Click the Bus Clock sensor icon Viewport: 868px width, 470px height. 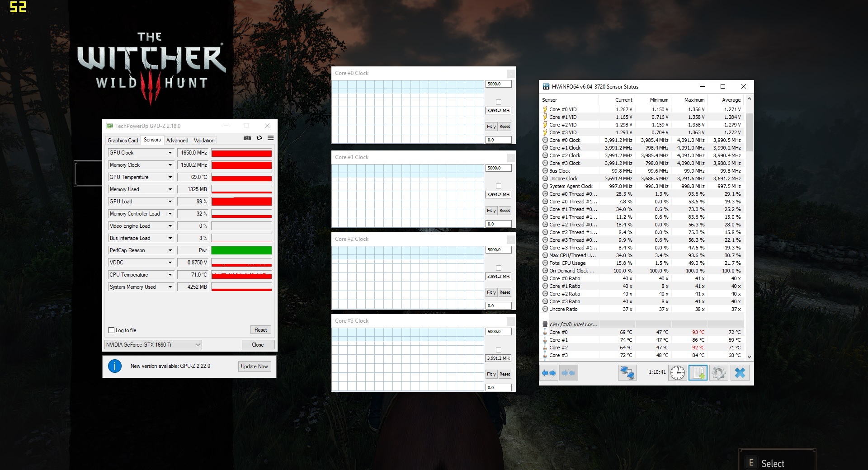[545, 171]
